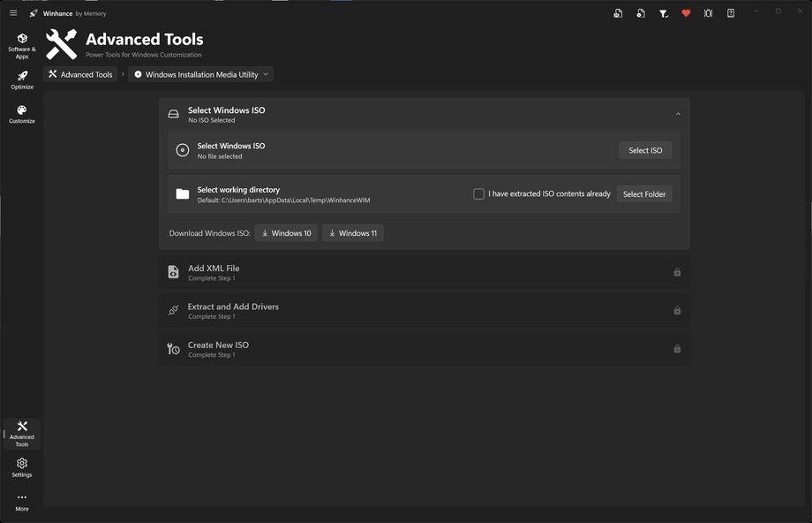The width and height of the screenshot is (812, 523).
Task: Open Windows Installation Media Utility dropdown
Action: 201,74
